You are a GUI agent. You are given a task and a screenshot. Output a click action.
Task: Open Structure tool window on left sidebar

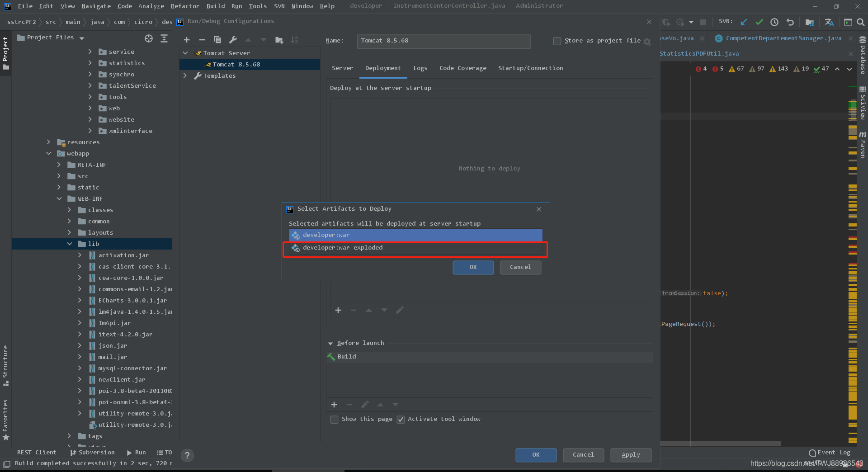click(5, 365)
